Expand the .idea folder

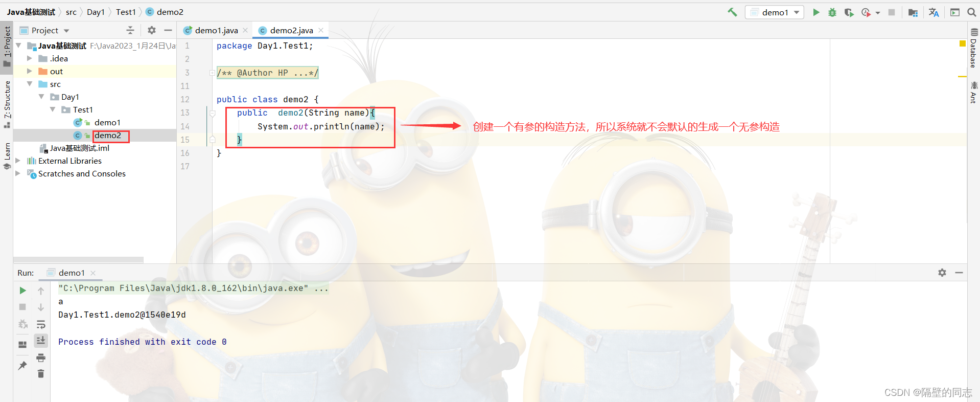30,58
